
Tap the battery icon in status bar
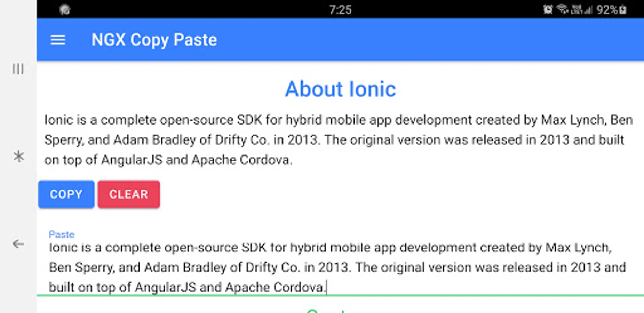[623, 9]
